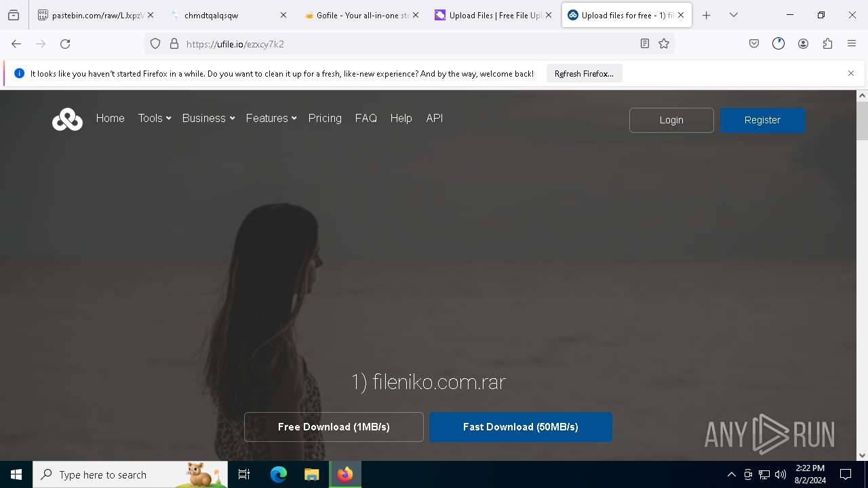Expand the Tools dropdown menu
The image size is (868, 488).
click(154, 118)
